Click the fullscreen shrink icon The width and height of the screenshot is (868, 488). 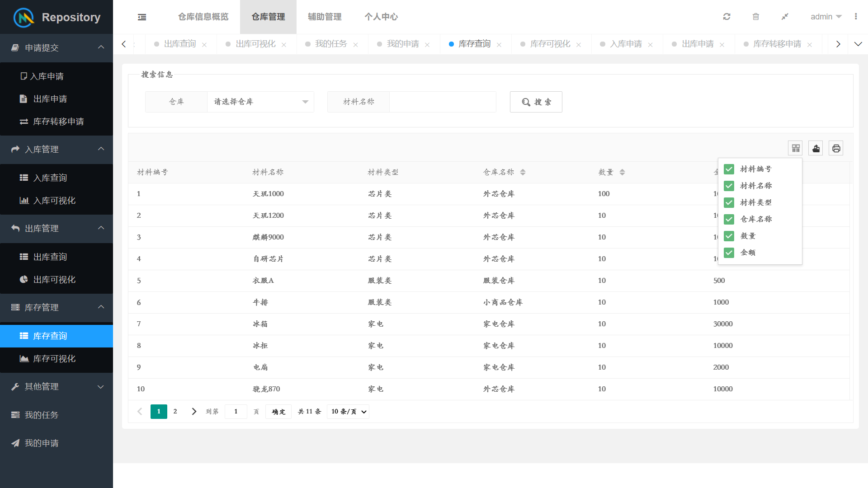click(x=785, y=17)
